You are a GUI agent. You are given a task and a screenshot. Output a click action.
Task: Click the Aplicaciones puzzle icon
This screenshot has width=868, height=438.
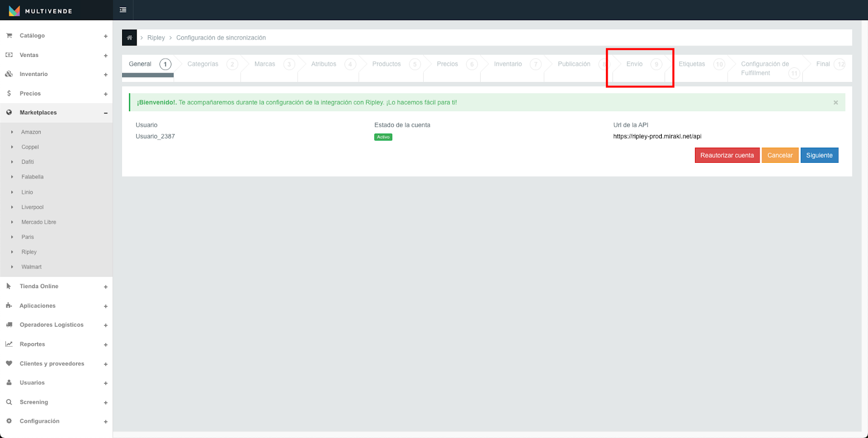(9, 306)
